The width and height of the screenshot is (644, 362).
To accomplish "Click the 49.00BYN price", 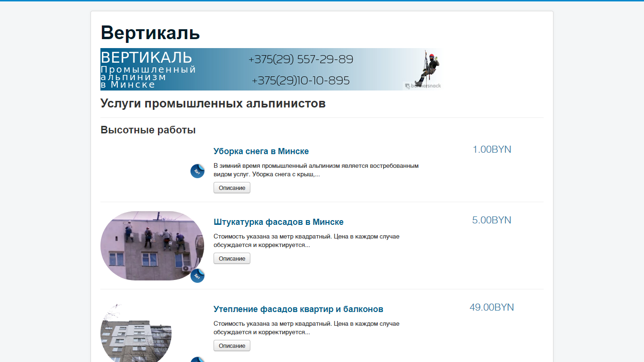I will (492, 307).
